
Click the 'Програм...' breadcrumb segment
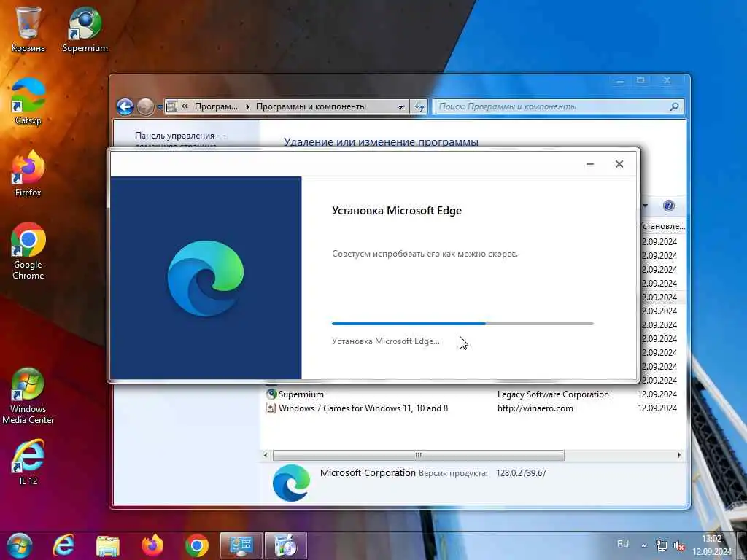click(x=216, y=106)
